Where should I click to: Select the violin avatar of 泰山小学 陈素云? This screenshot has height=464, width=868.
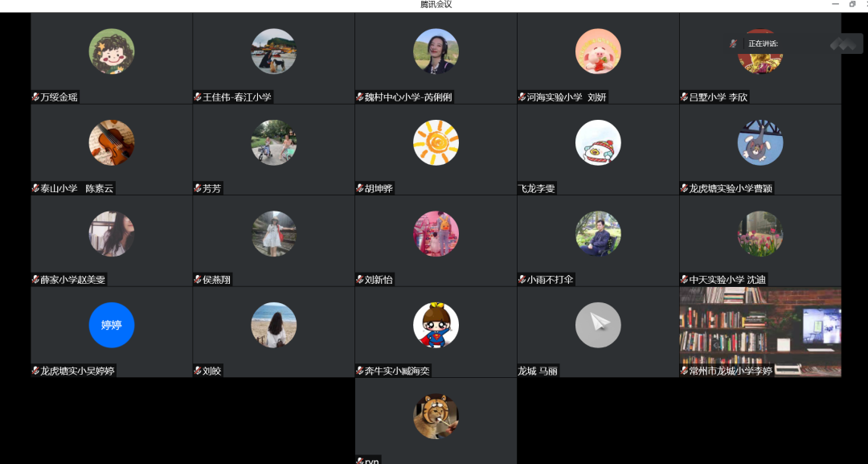(112, 142)
